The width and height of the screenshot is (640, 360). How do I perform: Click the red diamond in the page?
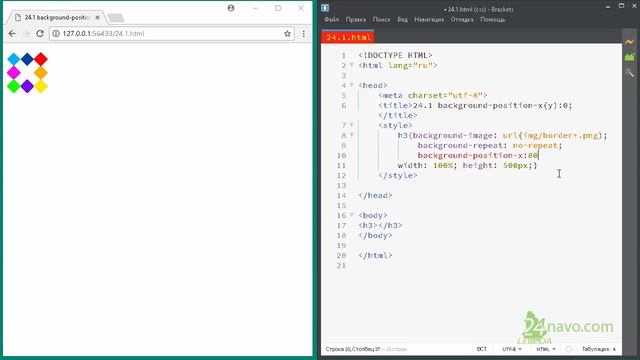pyautogui.click(x=40, y=59)
